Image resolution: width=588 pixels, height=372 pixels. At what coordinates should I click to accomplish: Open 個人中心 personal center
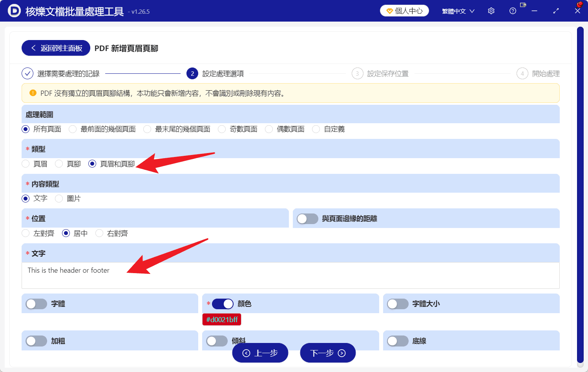404,11
